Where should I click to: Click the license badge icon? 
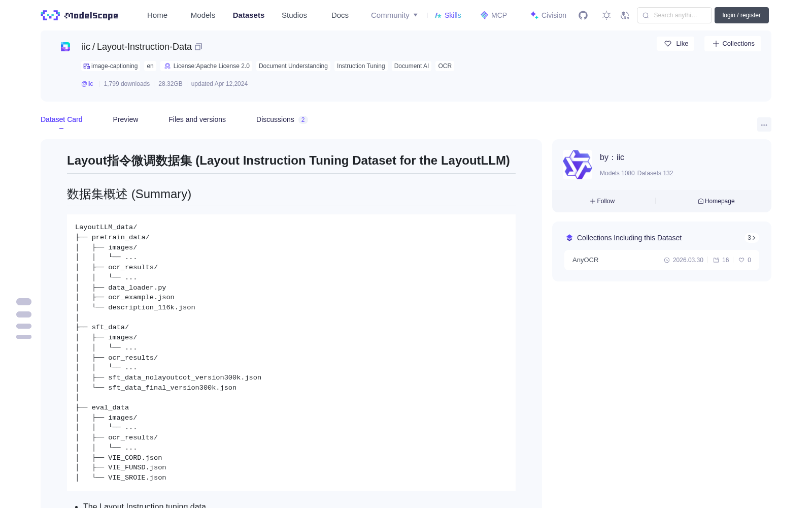[x=167, y=66]
